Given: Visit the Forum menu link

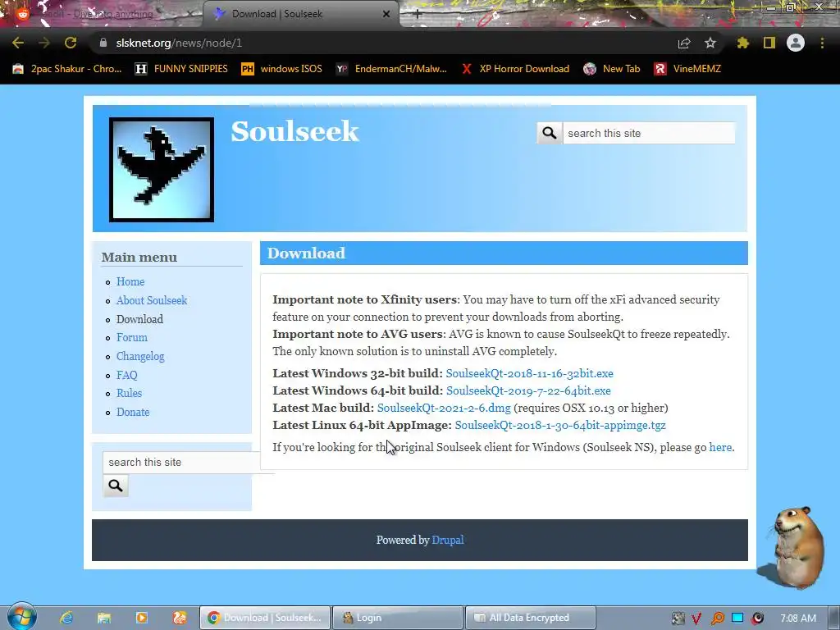Looking at the screenshot, I should click(x=132, y=337).
